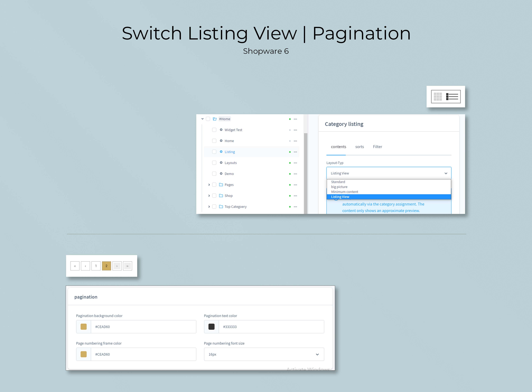Check the Shop category checkbox
Image resolution: width=532 pixels, height=392 pixels.
pyautogui.click(x=214, y=196)
